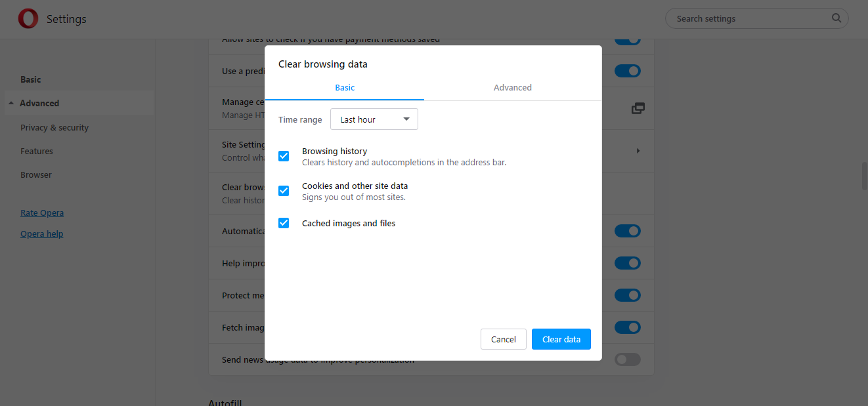Expand Site Settings chevron arrow
Screen dimensions: 868x406
pyautogui.click(x=638, y=151)
